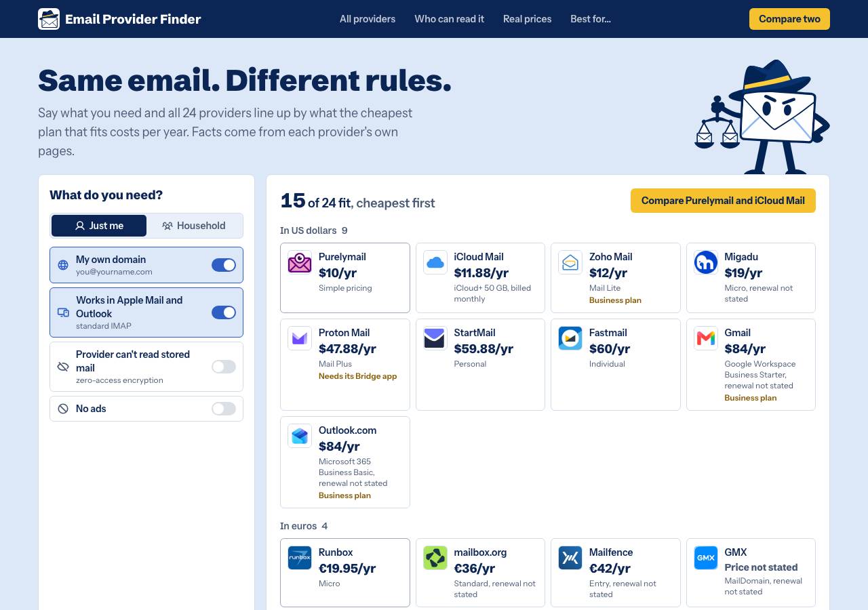Select the Just me option

pyautogui.click(x=99, y=226)
